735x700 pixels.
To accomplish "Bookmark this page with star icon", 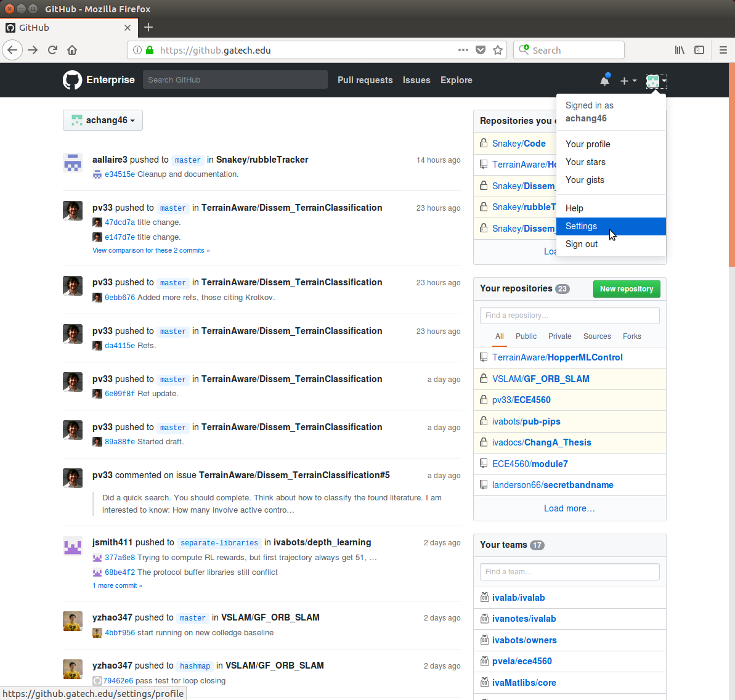I will [x=498, y=50].
